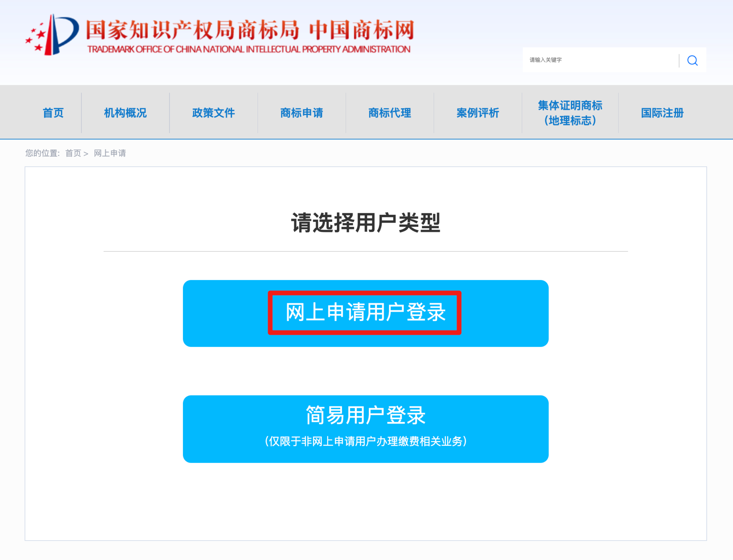Click the magnifier search icon
This screenshot has width=733, height=560.
(692, 60)
